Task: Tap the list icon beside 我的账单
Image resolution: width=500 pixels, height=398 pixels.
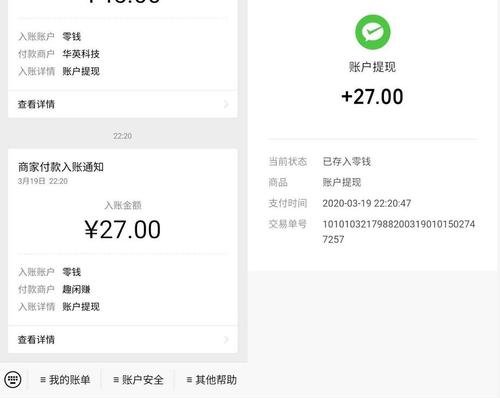Action: 43,380
